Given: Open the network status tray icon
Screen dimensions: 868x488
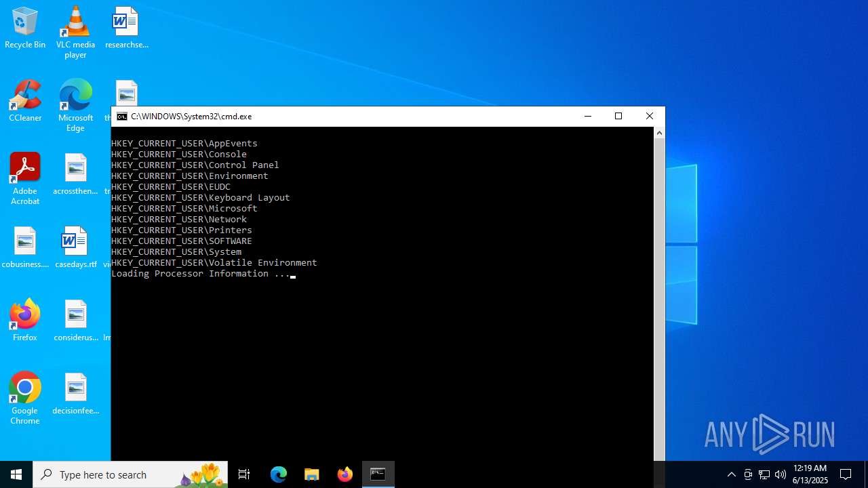Looking at the screenshot, I should (x=764, y=474).
